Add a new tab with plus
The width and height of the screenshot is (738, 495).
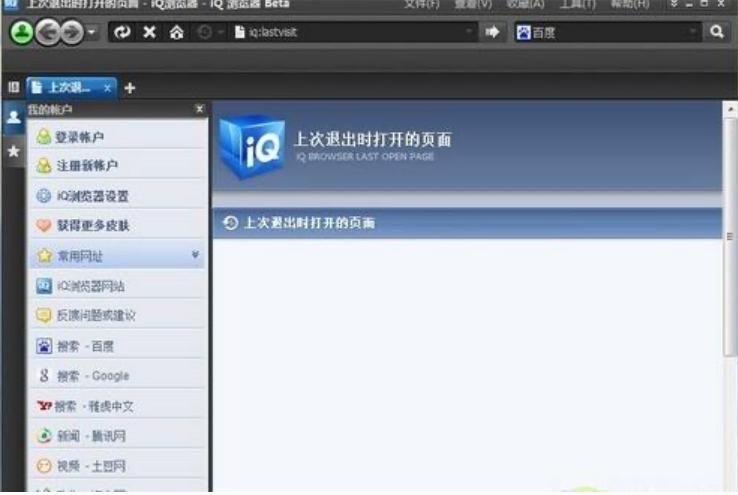coord(130,88)
